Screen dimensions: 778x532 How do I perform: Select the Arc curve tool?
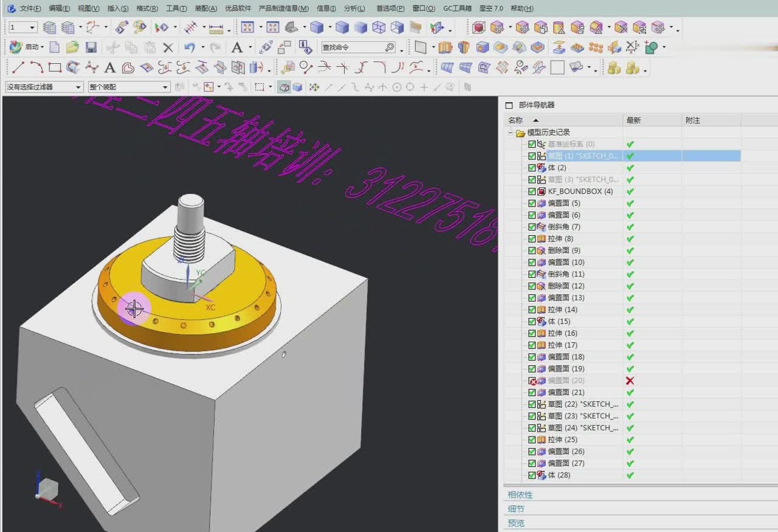pos(36,67)
